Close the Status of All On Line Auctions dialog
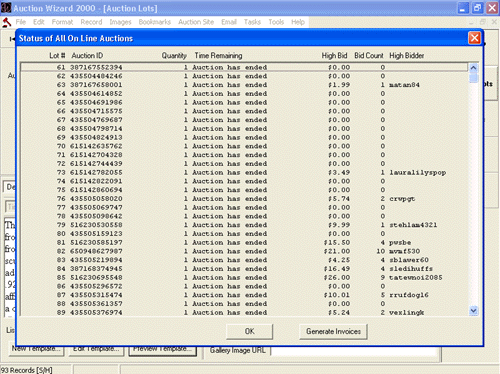 (474, 38)
